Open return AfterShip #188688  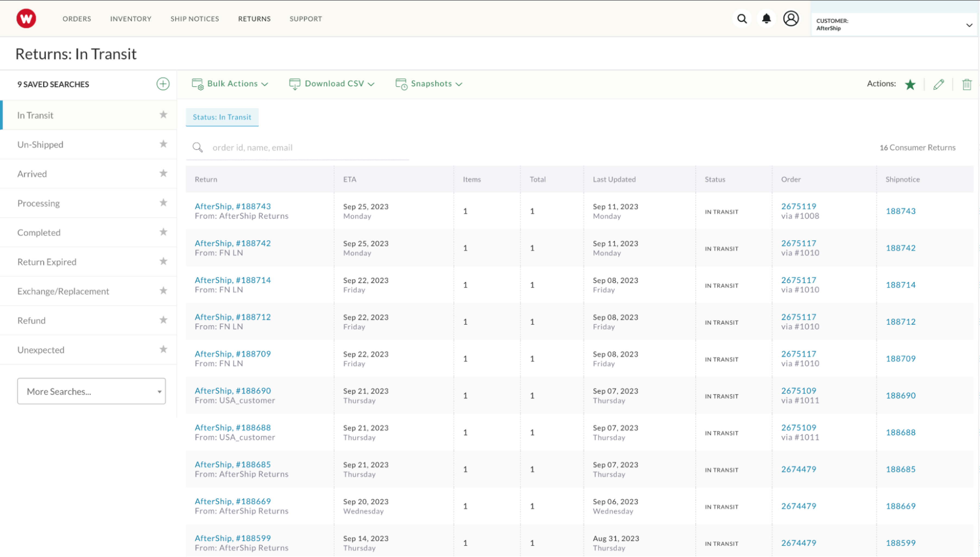pos(233,428)
